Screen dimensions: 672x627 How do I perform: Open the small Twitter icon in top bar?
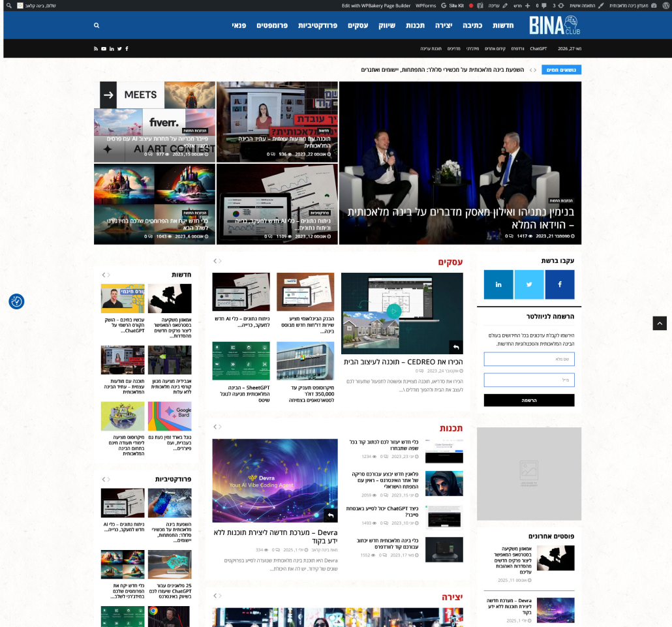coord(119,49)
